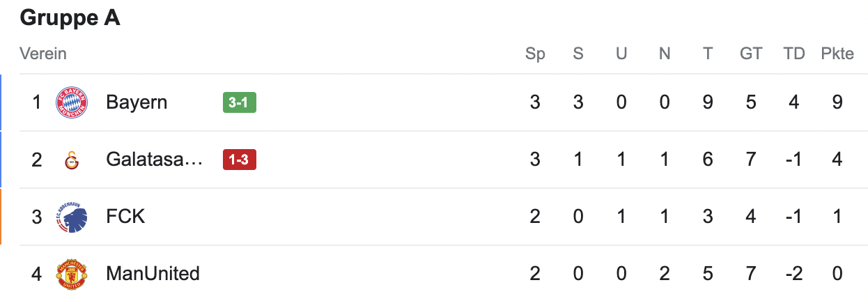This screenshot has width=868, height=301.
Task: Select the FCK team name
Action: pyautogui.click(x=125, y=217)
